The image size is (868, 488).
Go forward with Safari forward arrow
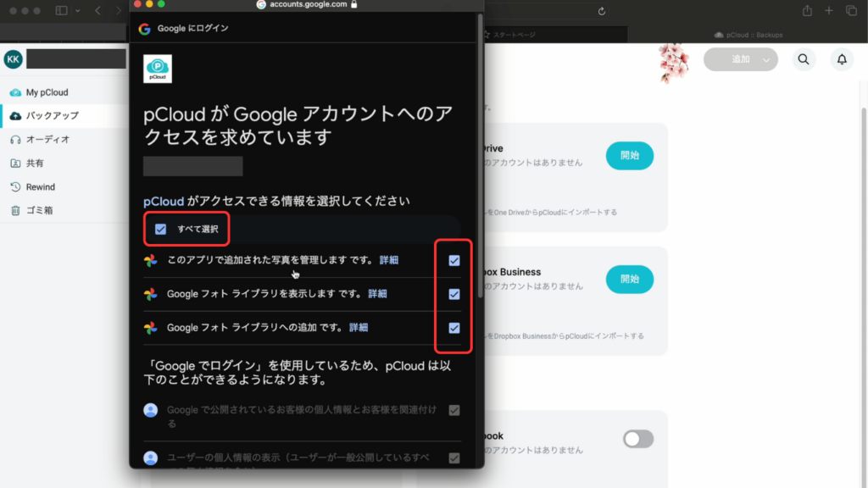[x=119, y=10]
